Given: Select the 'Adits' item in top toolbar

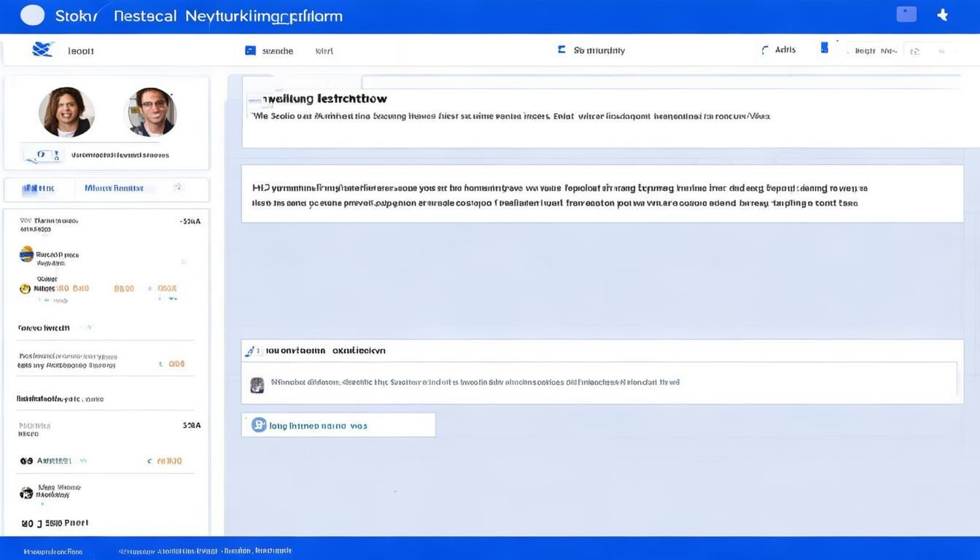Looking at the screenshot, I should tap(785, 50).
